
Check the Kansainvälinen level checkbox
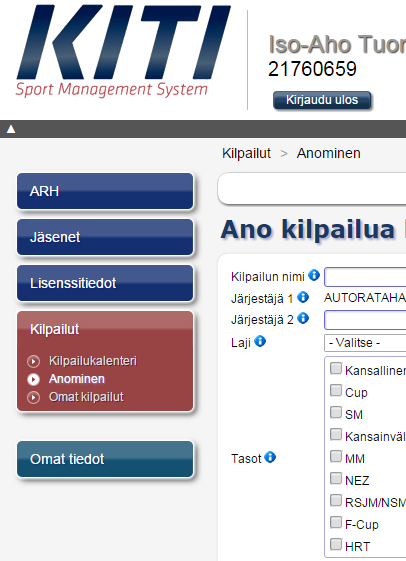(336, 434)
